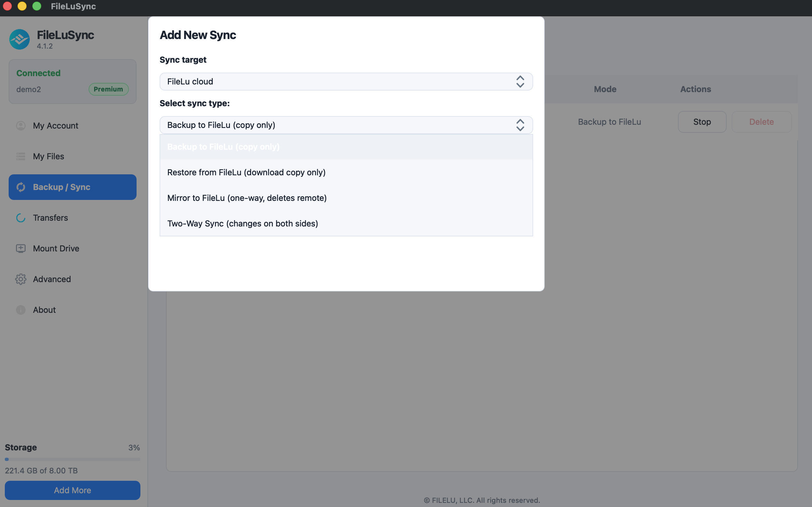
Task: Delete the Backup to FileLu sync
Action: [761, 122]
